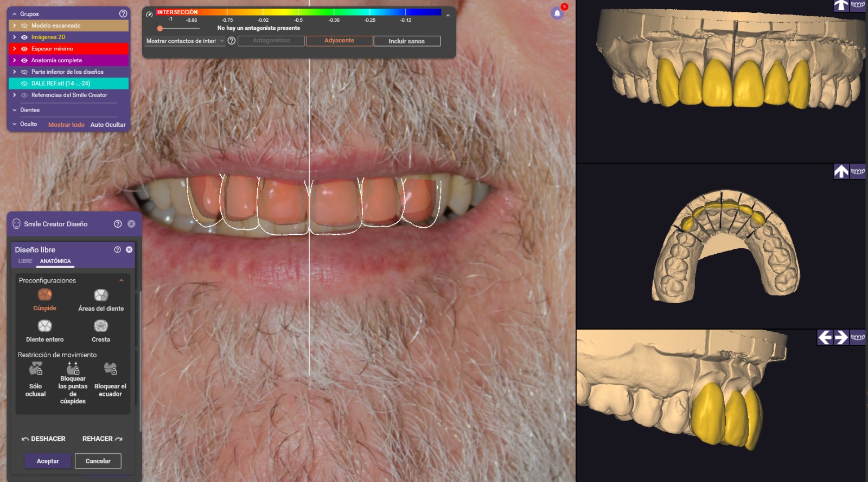Collapse the Preconfiguraciones section
Image resolution: width=868 pixels, height=482 pixels.
click(x=121, y=280)
